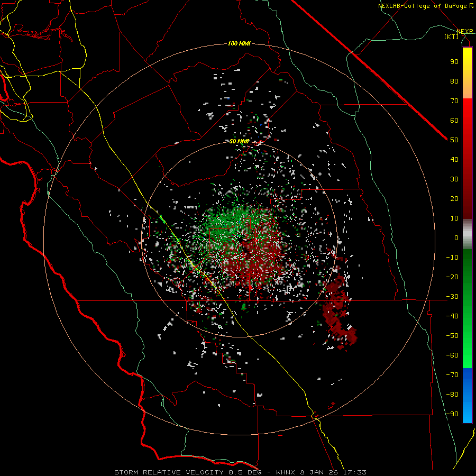Click the 80 value on velocity scale
This screenshot has width=476, height=476.
[454, 81]
